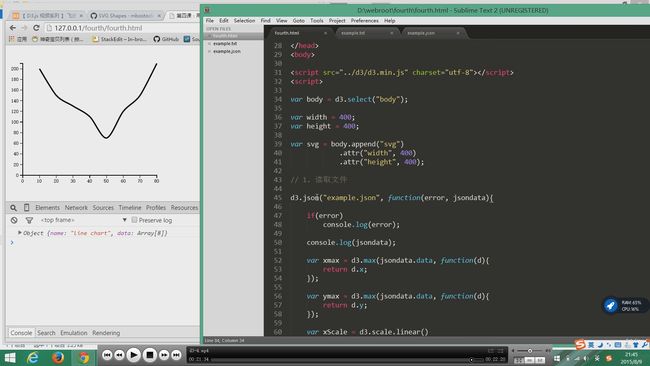Click the browser address bar URL

coord(98,28)
